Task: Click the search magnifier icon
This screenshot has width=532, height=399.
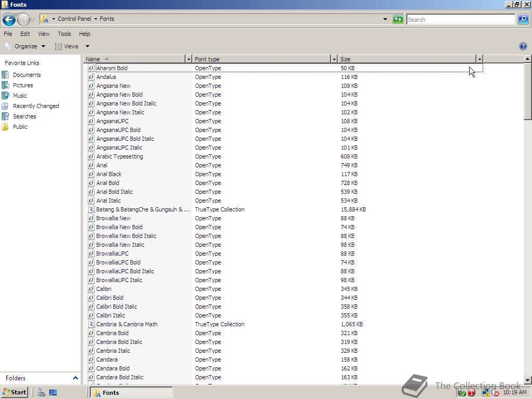Action: (x=523, y=19)
